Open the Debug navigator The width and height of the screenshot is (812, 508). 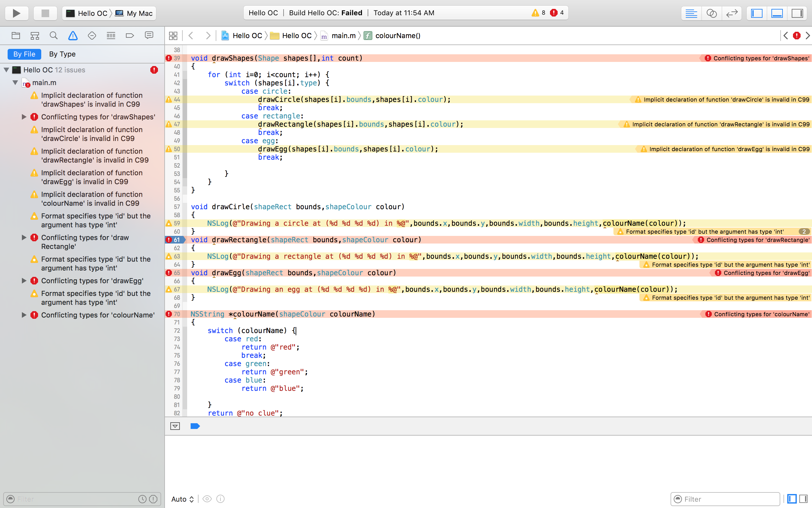(111, 35)
